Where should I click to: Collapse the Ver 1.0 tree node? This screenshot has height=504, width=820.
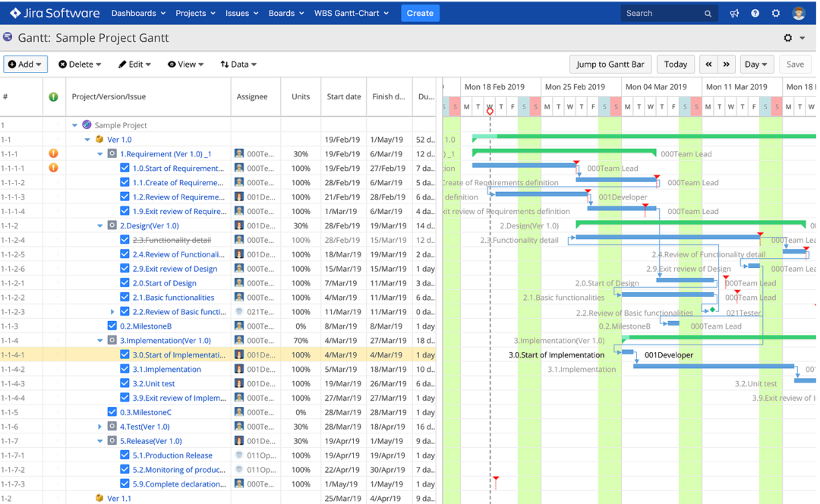click(87, 140)
